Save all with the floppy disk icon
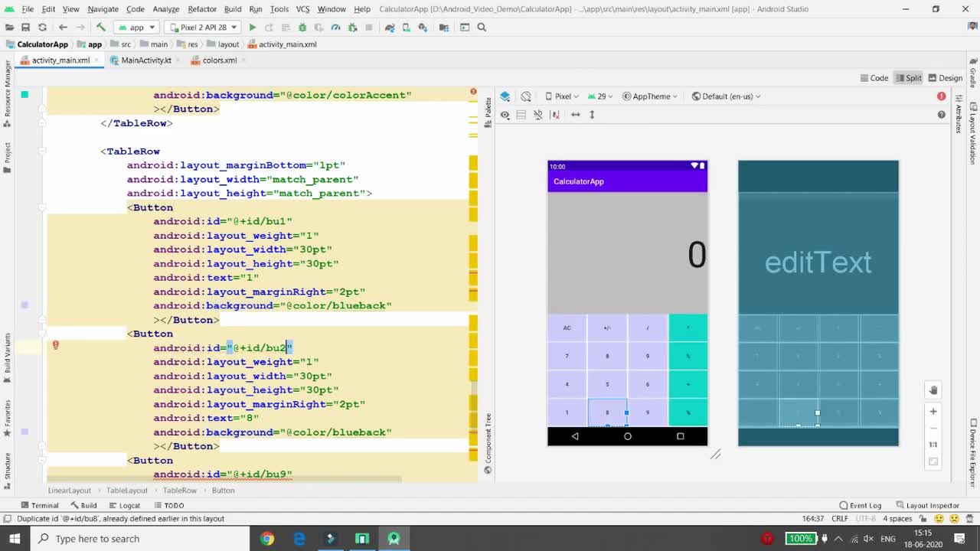Screen dimensions: 980x551 (25, 28)
